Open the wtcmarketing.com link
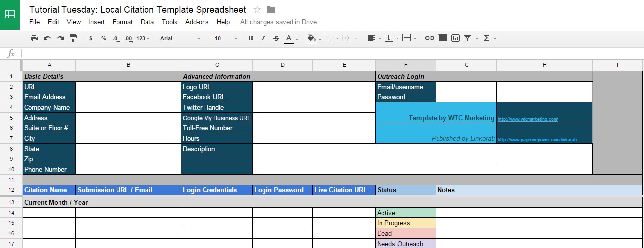Image resolution: width=644 pixels, height=248 pixels. [x=528, y=119]
